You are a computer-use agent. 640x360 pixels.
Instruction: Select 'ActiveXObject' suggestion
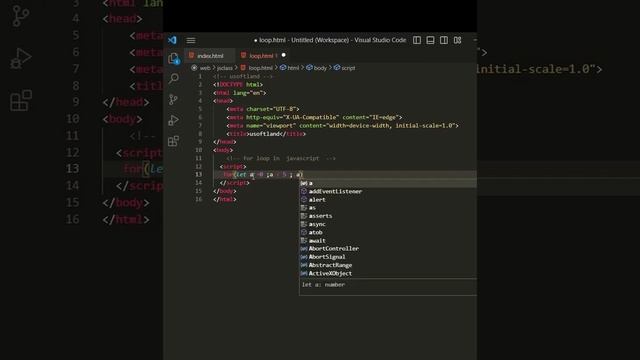point(388,273)
